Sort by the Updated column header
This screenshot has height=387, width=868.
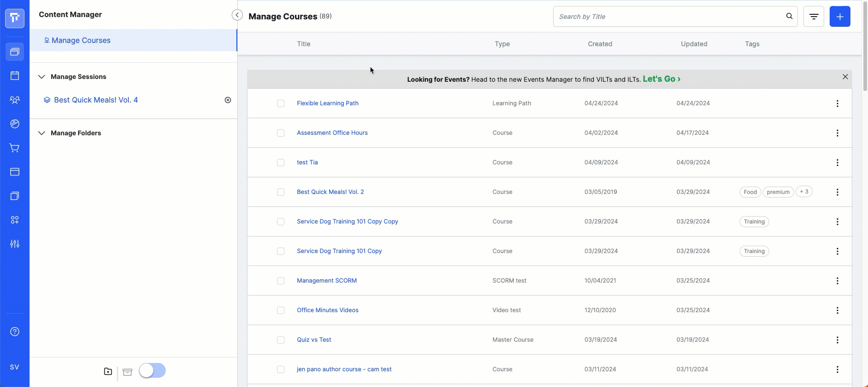tap(694, 44)
